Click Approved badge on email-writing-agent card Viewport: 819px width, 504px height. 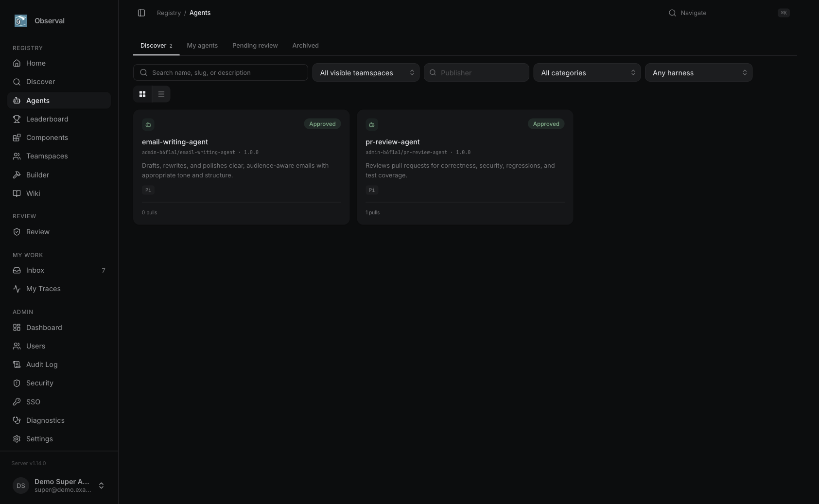[322, 124]
